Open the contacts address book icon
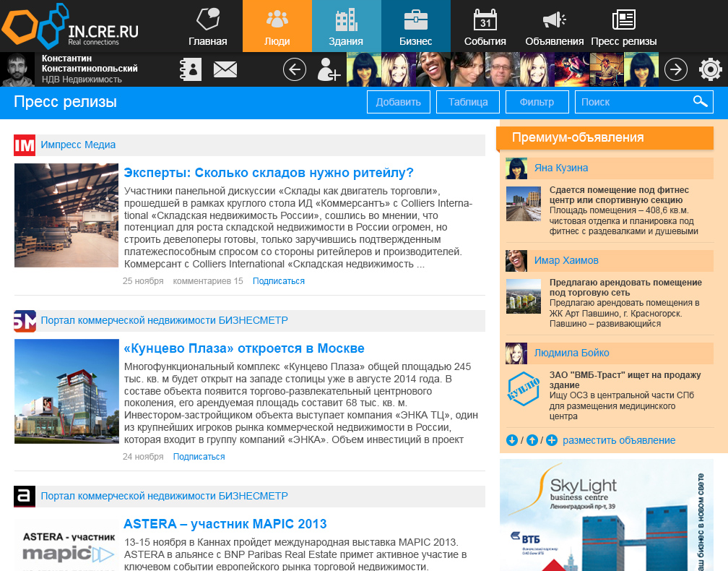This screenshot has height=571, width=728. tap(191, 69)
